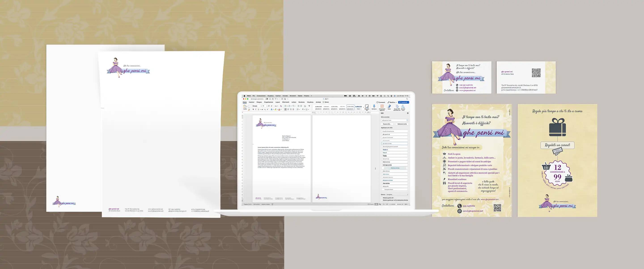Click the align left icon
Screen dimensions: 644x269
[x=286, y=110]
